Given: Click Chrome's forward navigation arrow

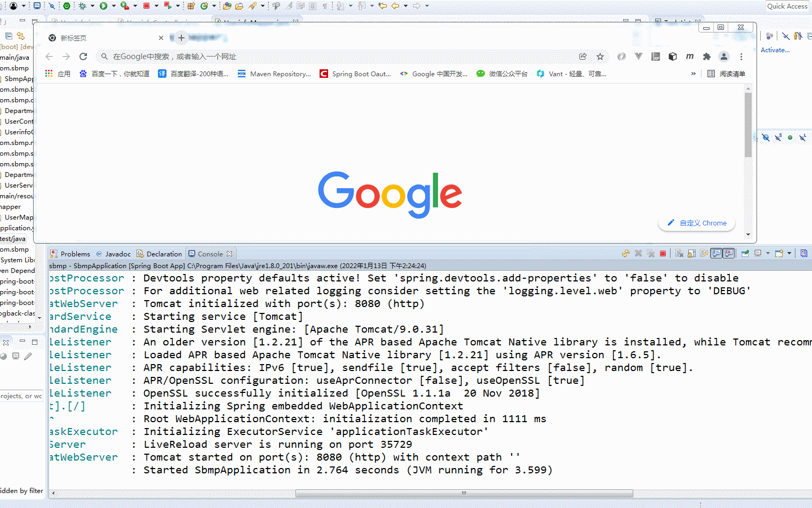Looking at the screenshot, I should (x=66, y=57).
